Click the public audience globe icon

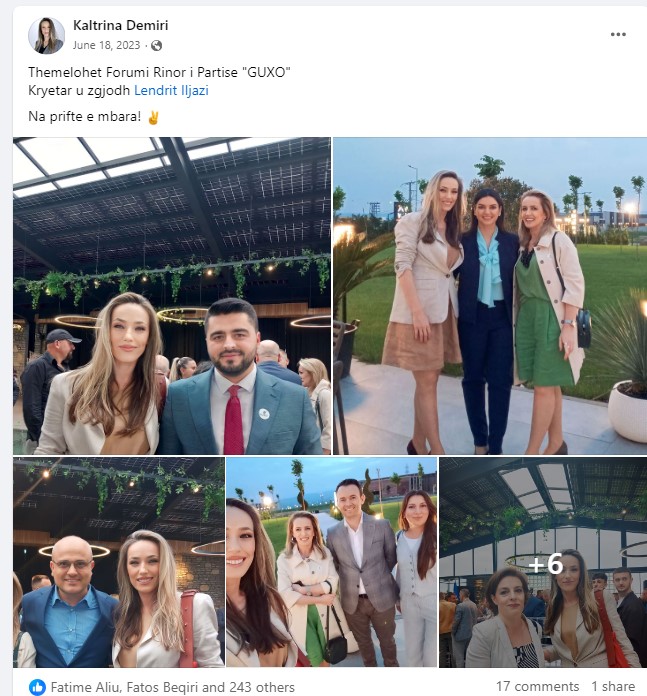[156, 45]
